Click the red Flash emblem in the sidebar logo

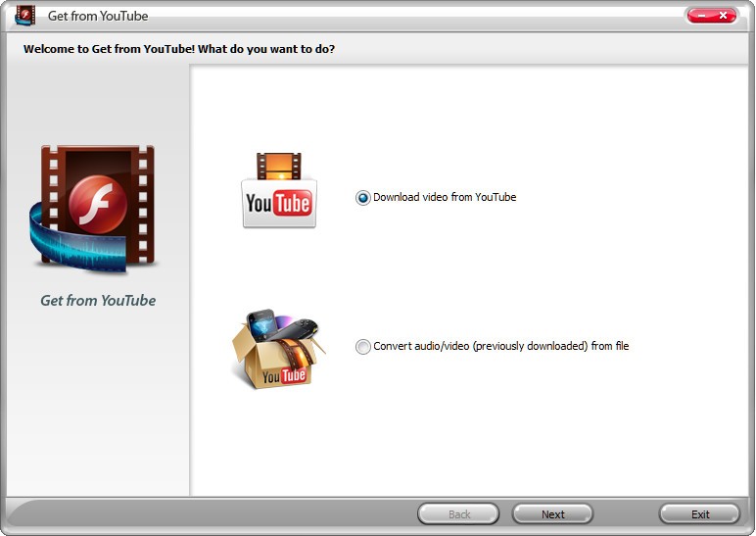tap(98, 204)
